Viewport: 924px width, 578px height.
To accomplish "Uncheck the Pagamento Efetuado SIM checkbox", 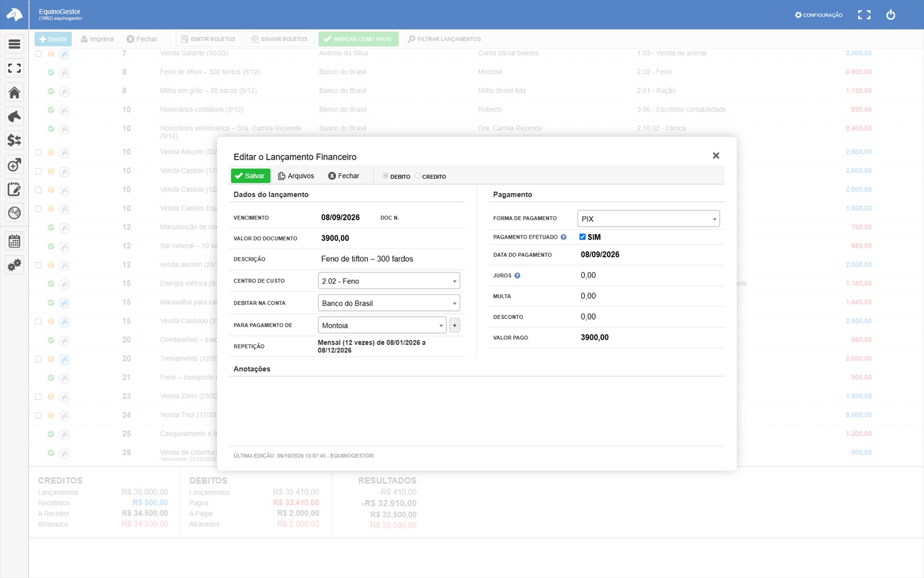I will pyautogui.click(x=582, y=237).
